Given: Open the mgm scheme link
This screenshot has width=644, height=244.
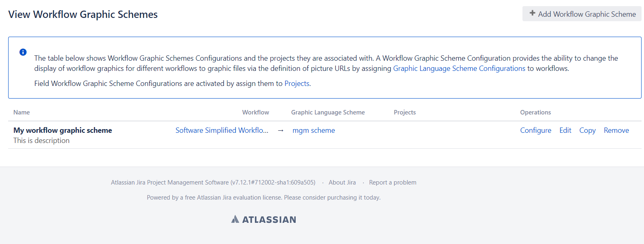Looking at the screenshot, I should [x=314, y=130].
